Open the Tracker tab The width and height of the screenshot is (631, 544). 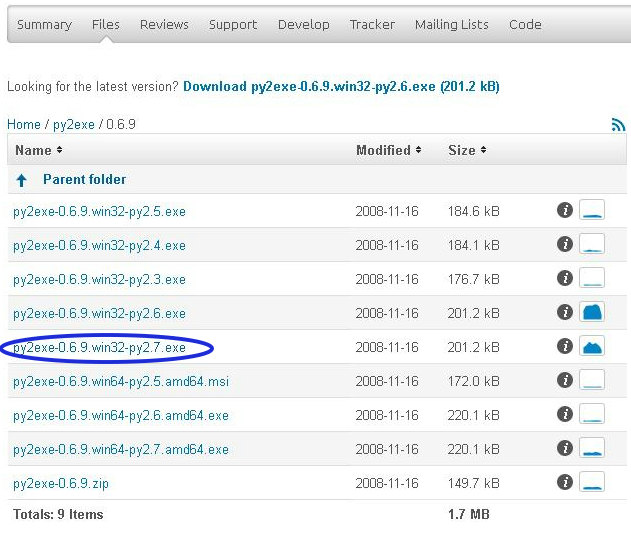click(x=372, y=25)
